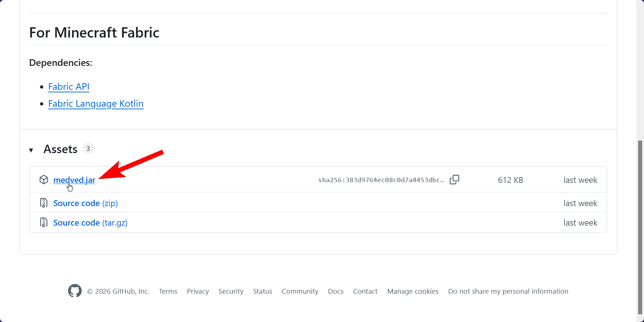Click the sha256:383d9764ec08c0d7a4453dbc hash text
The width and height of the screenshot is (644, 322).
click(381, 180)
